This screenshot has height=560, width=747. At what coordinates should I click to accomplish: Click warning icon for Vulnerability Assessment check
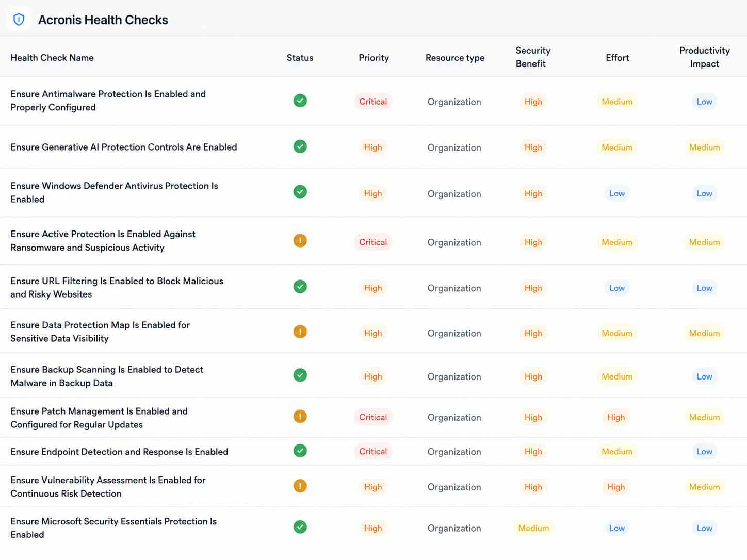click(300, 486)
